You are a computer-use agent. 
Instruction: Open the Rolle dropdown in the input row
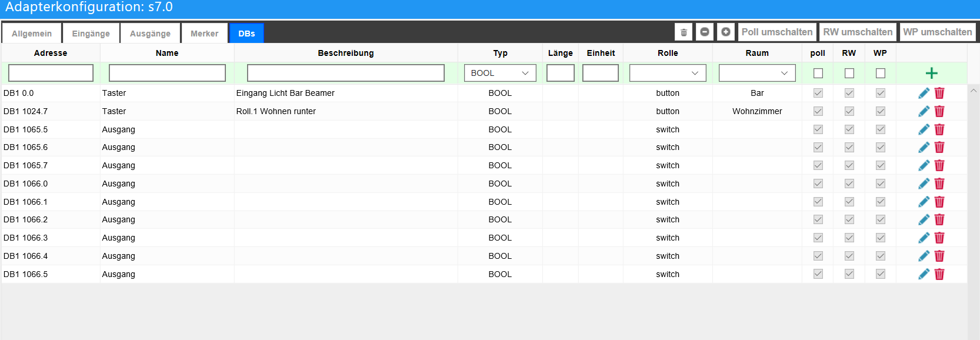point(668,73)
